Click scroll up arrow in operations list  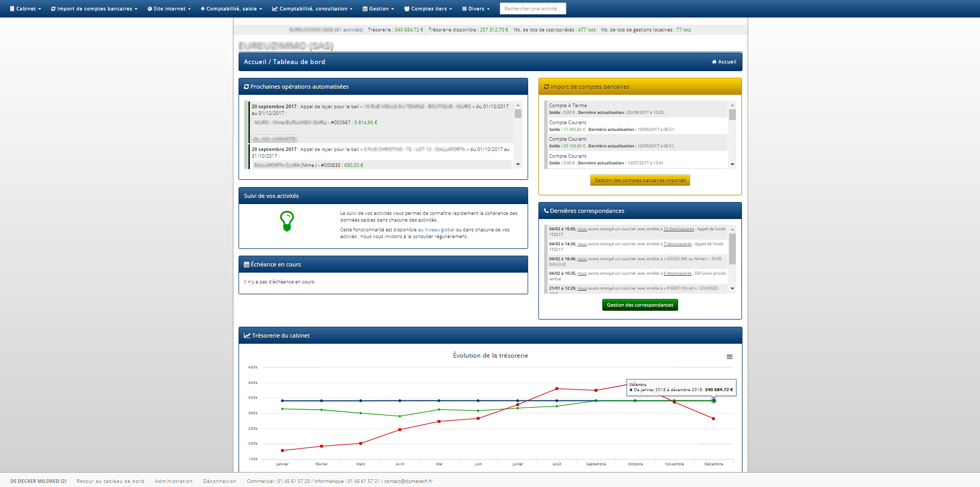[518, 105]
